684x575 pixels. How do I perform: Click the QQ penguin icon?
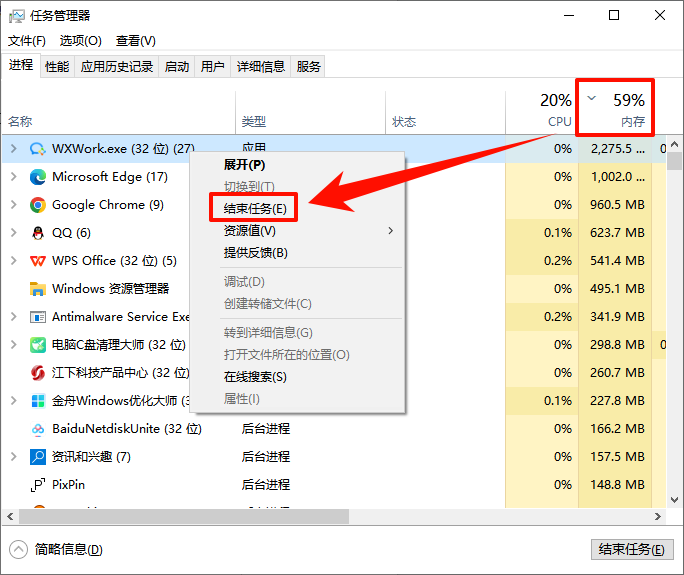38,233
